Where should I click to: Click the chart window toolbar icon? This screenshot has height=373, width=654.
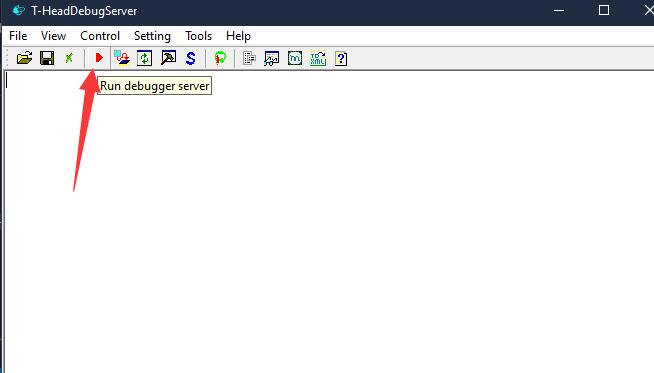tap(272, 58)
